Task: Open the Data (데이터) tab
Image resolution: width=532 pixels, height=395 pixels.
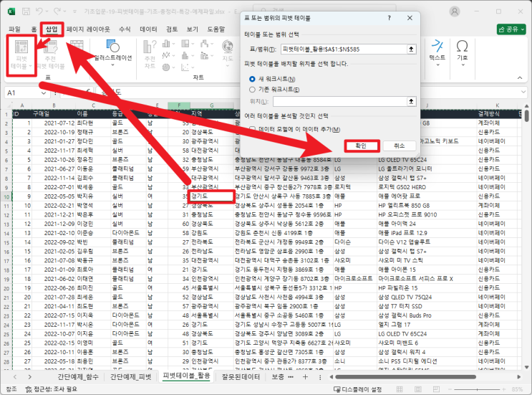Action: pyautogui.click(x=149, y=29)
